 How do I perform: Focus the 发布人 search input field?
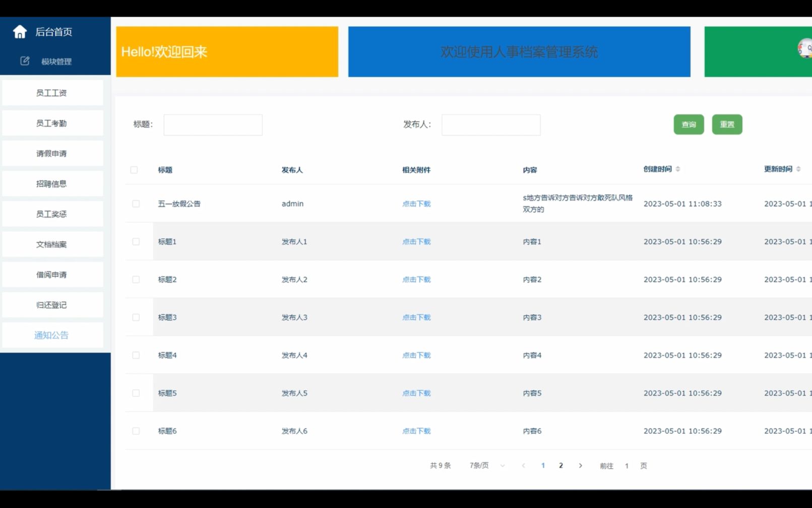(491, 125)
